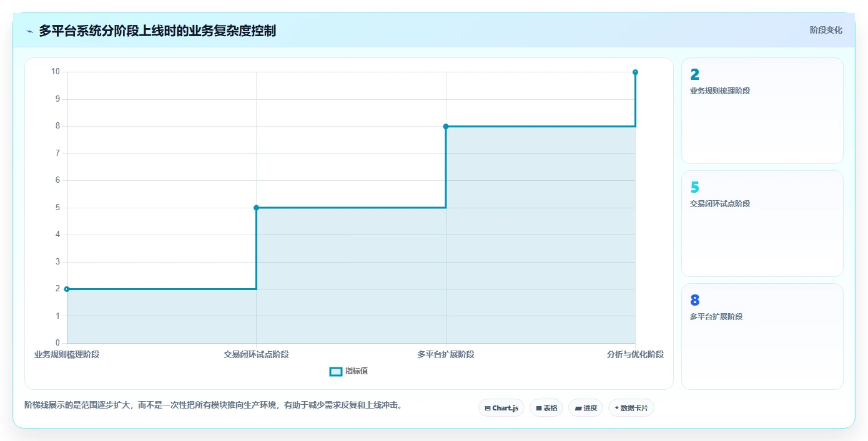Select the 表格 tag pill
Image resolution: width=868 pixels, height=441 pixels.
[x=546, y=408]
